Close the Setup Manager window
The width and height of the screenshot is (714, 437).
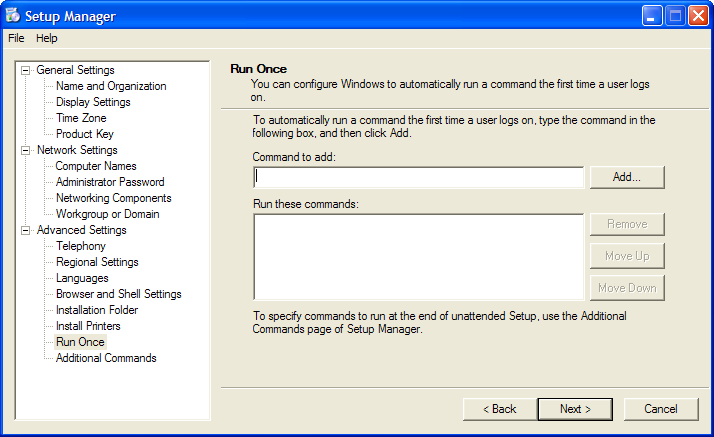click(x=699, y=16)
